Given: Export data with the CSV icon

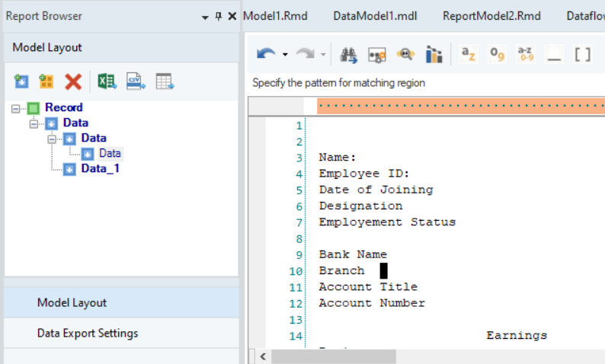Looking at the screenshot, I should tap(136, 81).
